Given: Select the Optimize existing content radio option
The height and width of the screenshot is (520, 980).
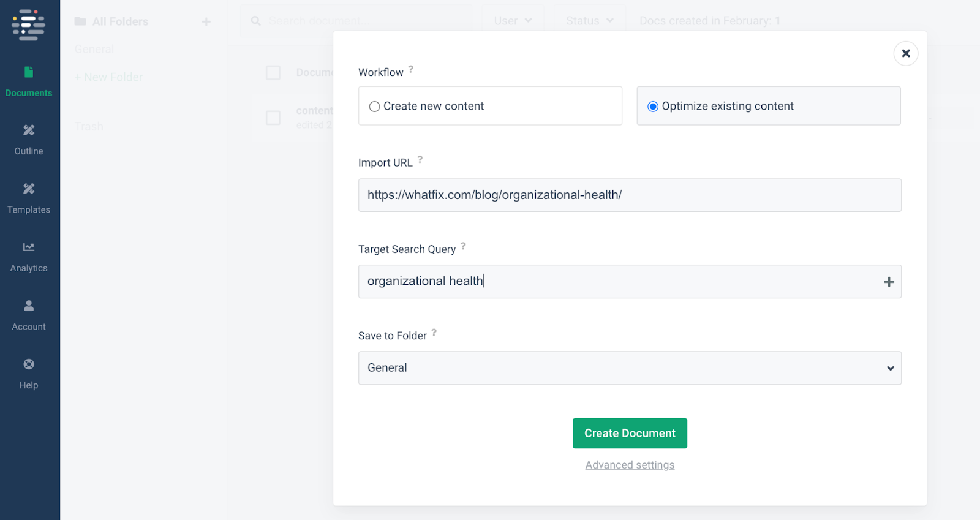Looking at the screenshot, I should pyautogui.click(x=653, y=107).
